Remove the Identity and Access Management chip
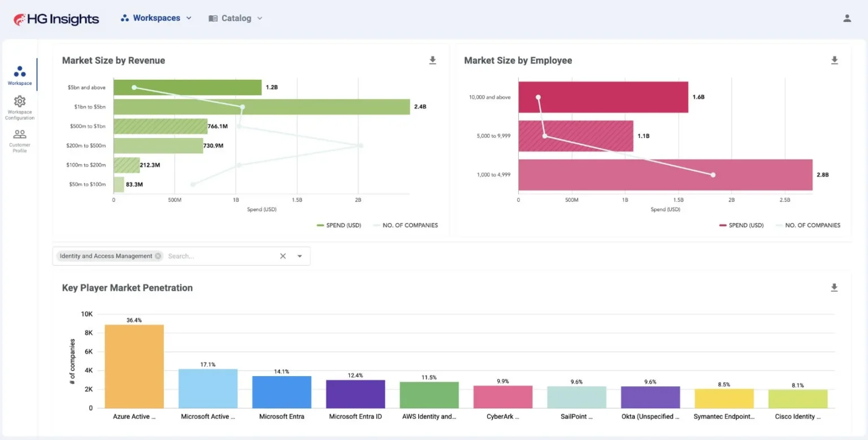This screenshot has height=440, width=868. click(x=158, y=256)
